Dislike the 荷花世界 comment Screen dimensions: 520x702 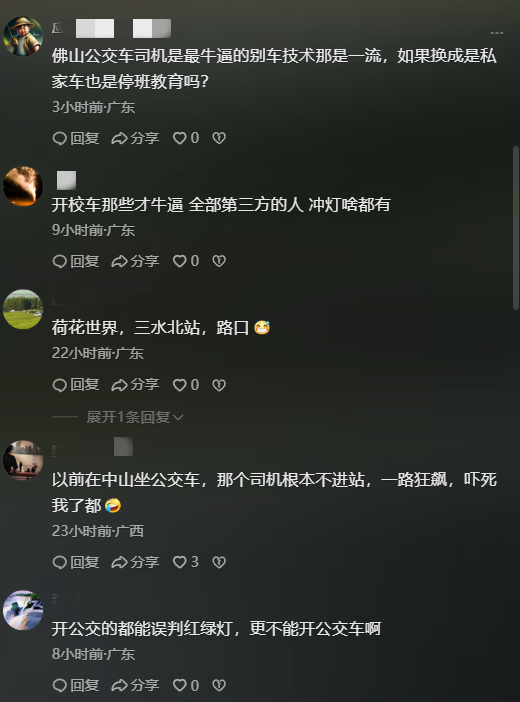coord(219,385)
